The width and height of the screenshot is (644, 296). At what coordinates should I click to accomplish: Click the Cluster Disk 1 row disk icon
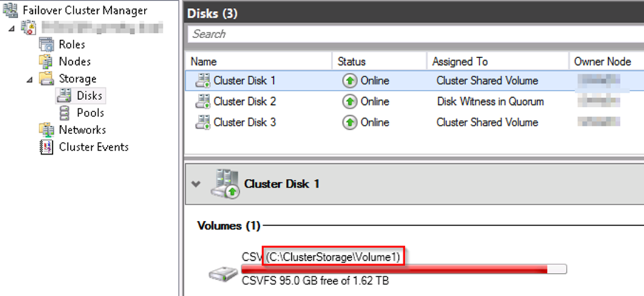point(203,81)
